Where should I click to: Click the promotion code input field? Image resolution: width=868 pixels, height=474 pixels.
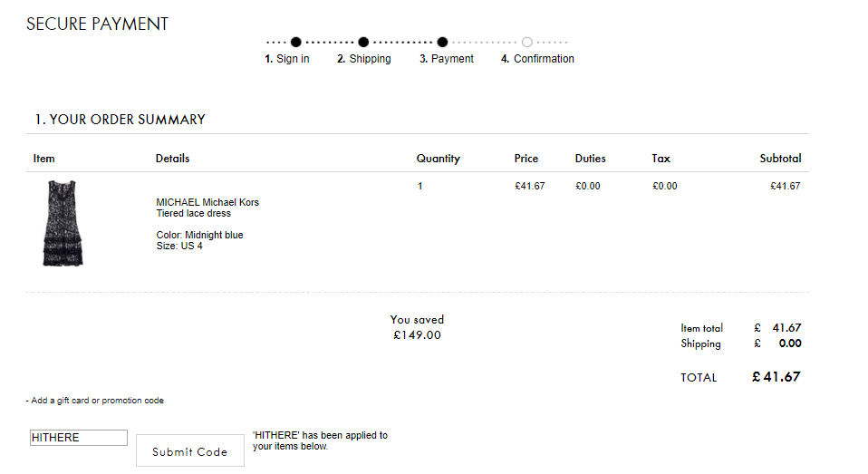point(79,438)
